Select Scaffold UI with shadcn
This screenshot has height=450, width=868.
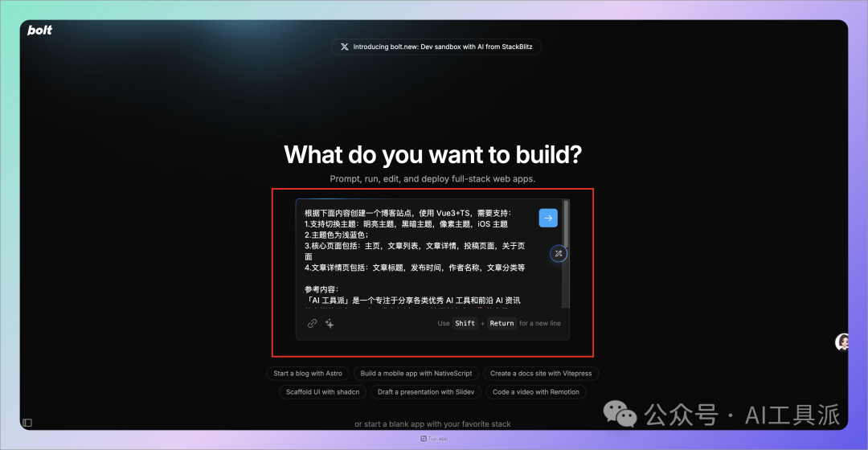pos(323,392)
